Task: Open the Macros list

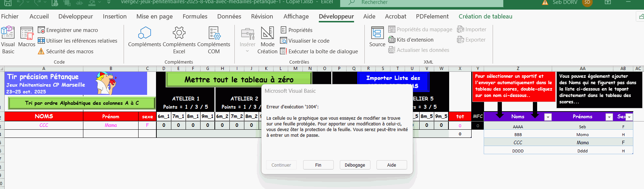Action: (x=27, y=37)
